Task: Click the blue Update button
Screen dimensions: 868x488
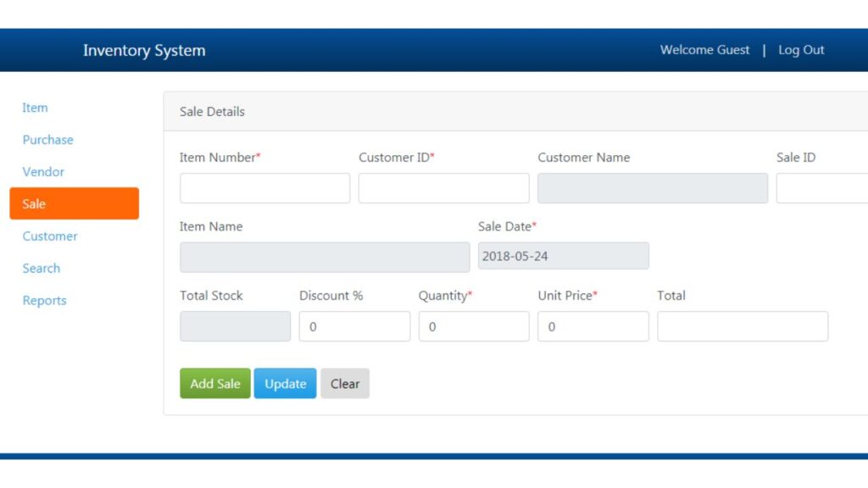Action: [285, 384]
